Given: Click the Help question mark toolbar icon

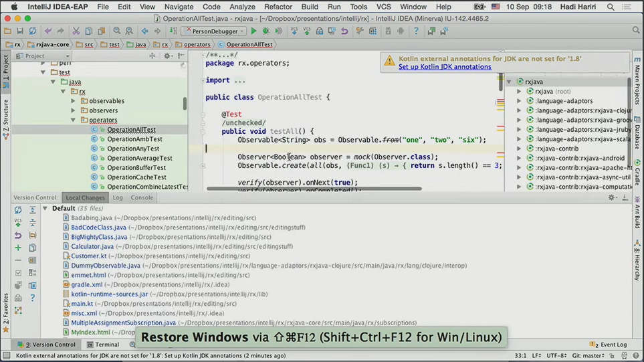Looking at the screenshot, I should (x=416, y=31).
